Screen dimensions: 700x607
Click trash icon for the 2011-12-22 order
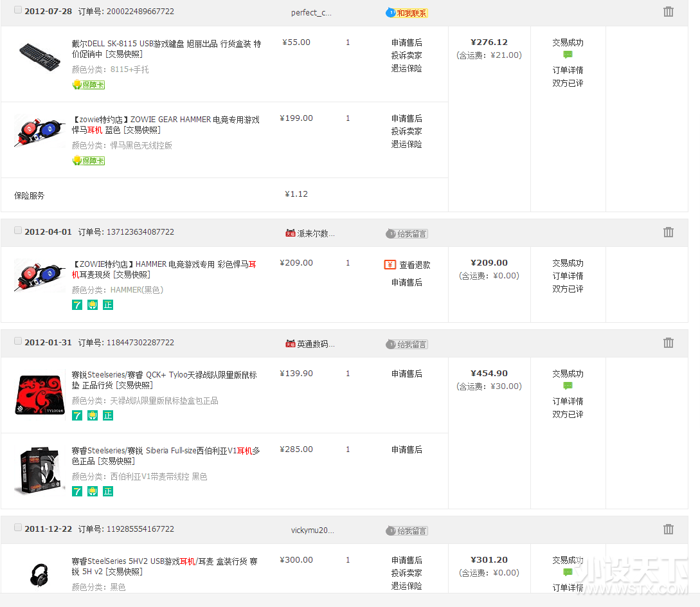[669, 529]
